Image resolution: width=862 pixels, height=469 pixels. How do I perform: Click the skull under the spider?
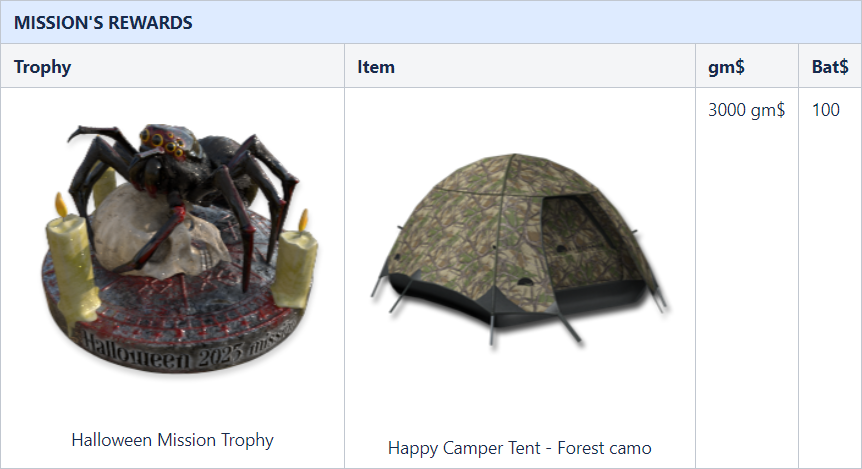[157, 231]
